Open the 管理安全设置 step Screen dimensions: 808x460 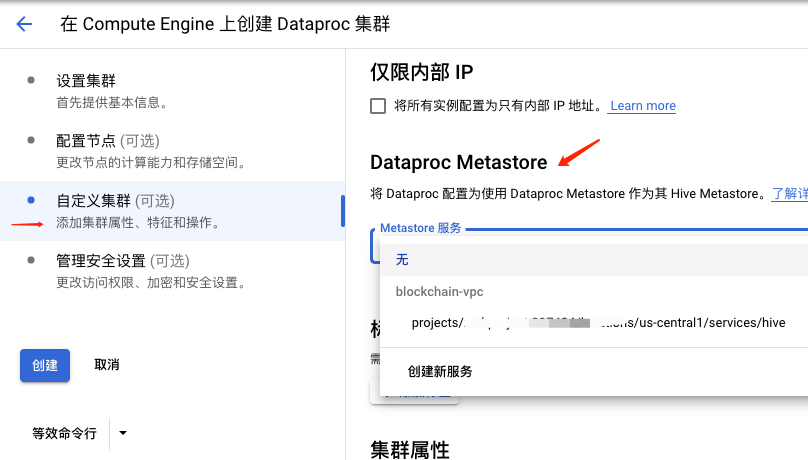(123, 261)
